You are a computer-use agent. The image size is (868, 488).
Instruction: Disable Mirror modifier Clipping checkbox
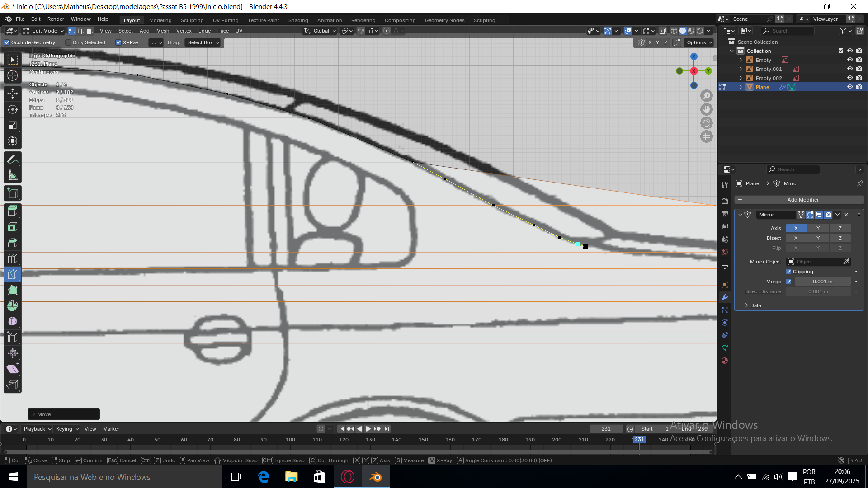tap(788, 272)
